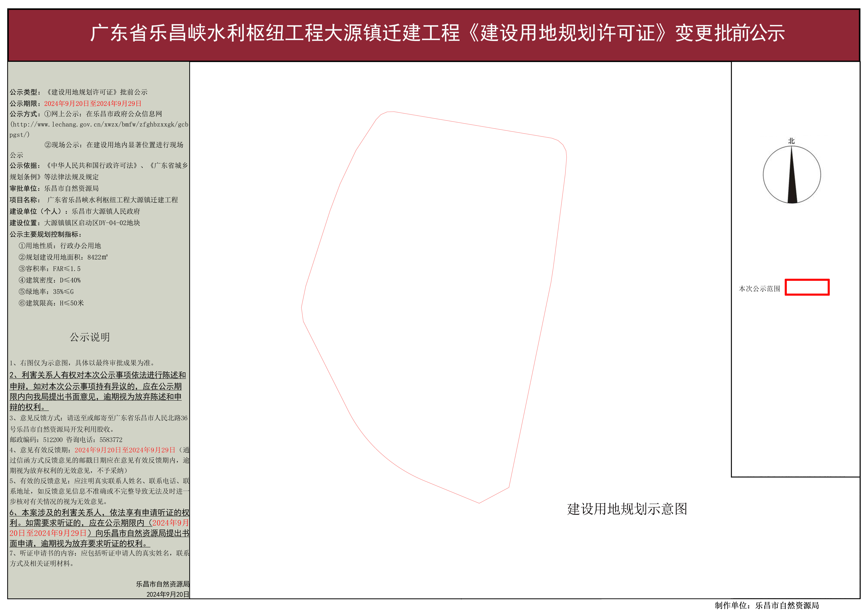Click the '公示说明' section heading
Screen dimensions: 868x614
click(x=90, y=337)
